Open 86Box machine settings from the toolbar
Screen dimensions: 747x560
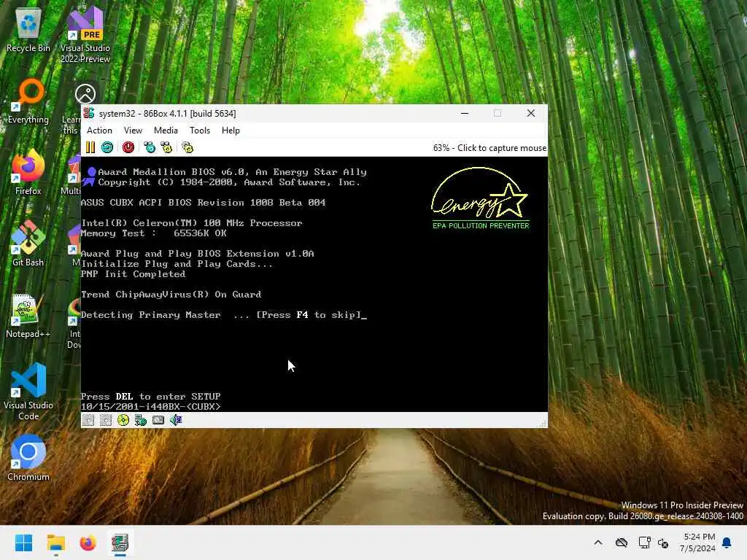[187, 147]
